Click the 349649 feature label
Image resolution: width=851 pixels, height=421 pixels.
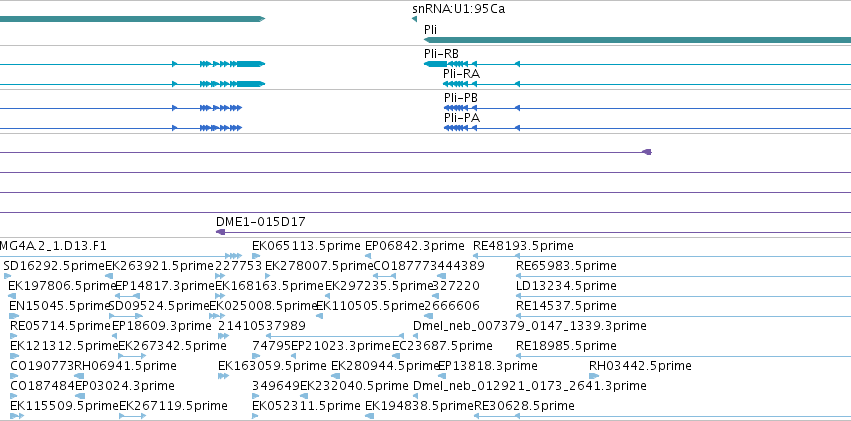(x=276, y=386)
